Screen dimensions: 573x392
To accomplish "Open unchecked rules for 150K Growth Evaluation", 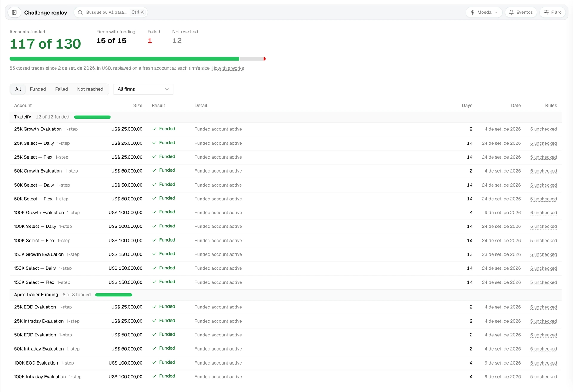I will (543, 254).
